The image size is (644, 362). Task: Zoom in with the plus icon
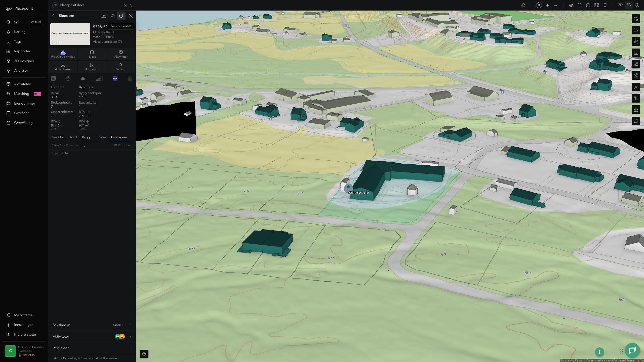547,5
